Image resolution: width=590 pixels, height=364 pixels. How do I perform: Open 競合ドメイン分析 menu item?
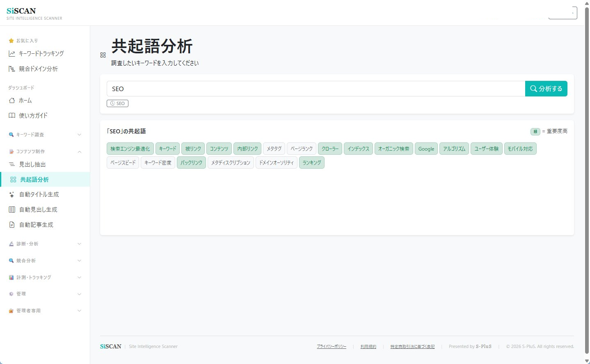pos(45,69)
